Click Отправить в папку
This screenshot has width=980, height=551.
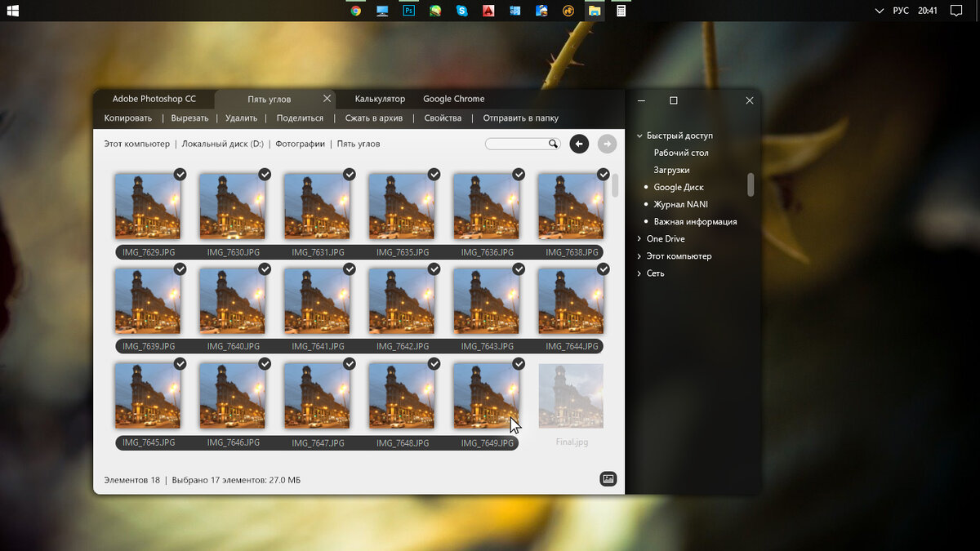[521, 118]
